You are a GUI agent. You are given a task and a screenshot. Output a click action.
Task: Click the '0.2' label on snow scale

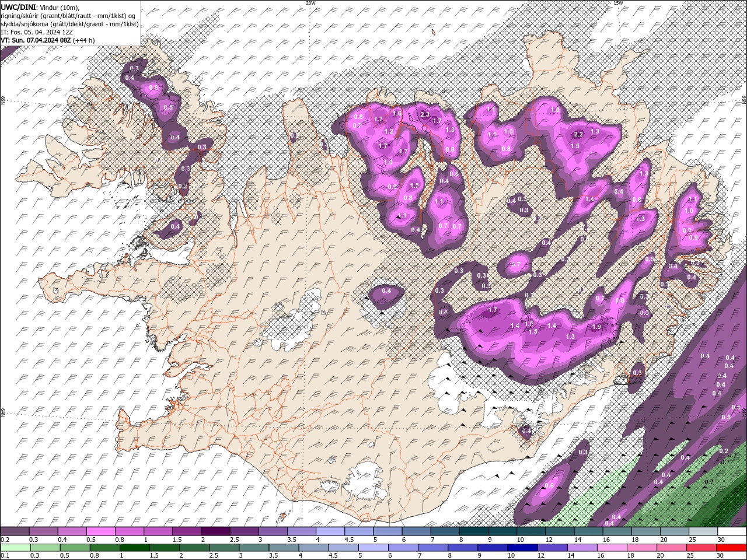pyautogui.click(x=5, y=540)
